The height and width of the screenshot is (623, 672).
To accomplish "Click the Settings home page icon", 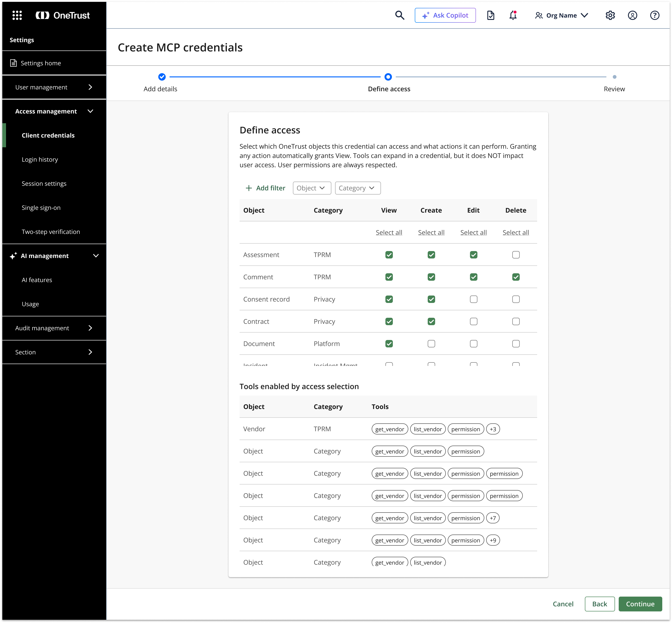I will (x=13, y=63).
